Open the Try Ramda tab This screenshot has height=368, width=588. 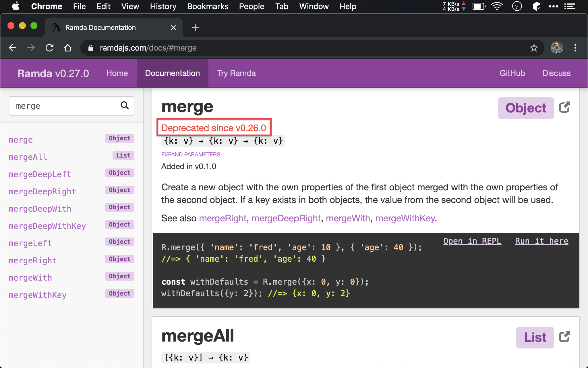[x=236, y=73]
